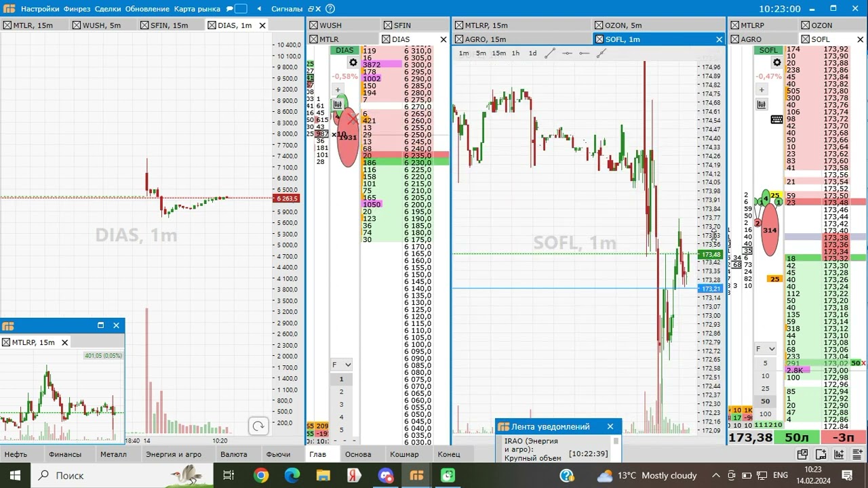This screenshot has height=488, width=868.
Task: Click the refresh icon on DIAS chart
Action: point(258,426)
